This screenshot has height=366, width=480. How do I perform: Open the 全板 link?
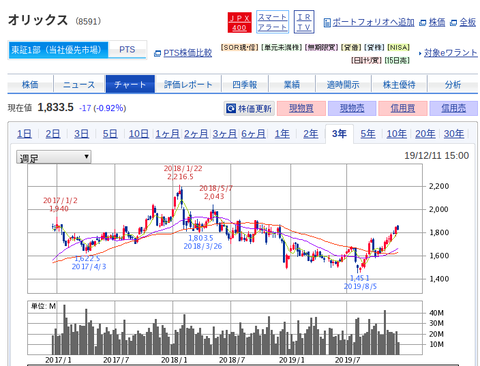pos(467,22)
